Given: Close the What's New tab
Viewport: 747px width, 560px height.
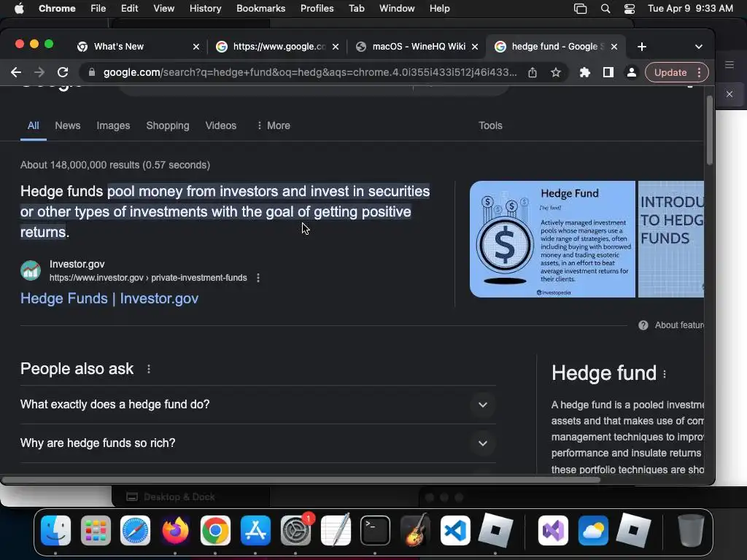Looking at the screenshot, I should point(196,47).
